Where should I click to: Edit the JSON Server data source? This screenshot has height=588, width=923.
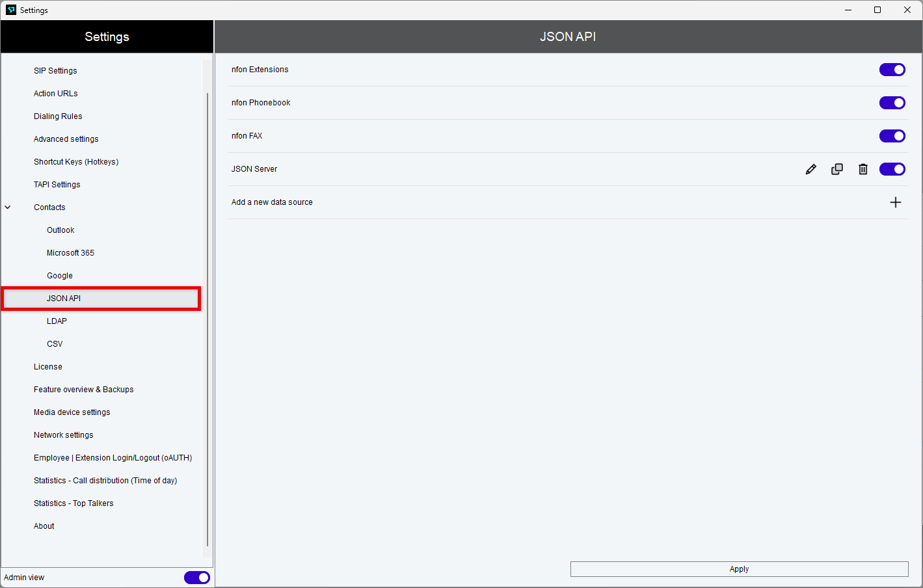(810, 169)
